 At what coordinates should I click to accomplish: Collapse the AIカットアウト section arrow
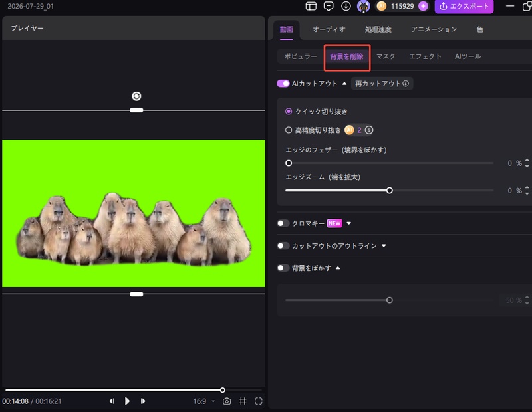click(x=344, y=84)
